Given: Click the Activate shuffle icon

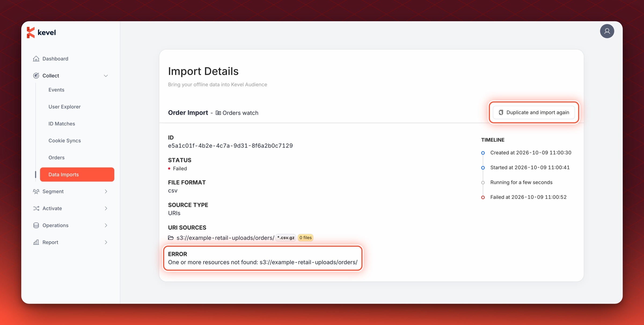Looking at the screenshot, I should click(36, 208).
